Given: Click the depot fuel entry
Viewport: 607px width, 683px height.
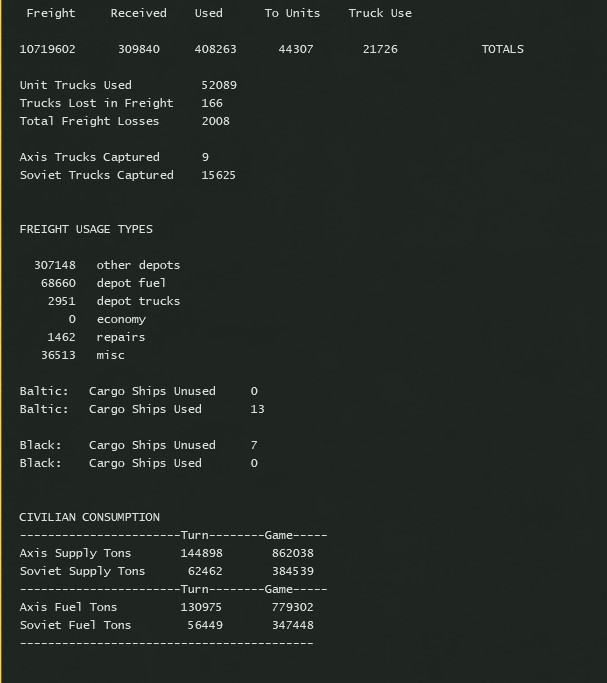Looking at the screenshot, I should (x=104, y=283).
